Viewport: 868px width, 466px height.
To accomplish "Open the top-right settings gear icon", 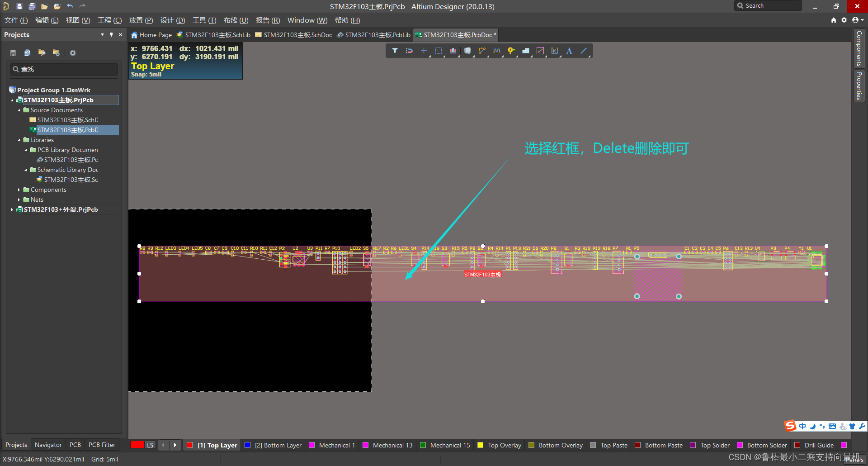I will click(x=844, y=20).
